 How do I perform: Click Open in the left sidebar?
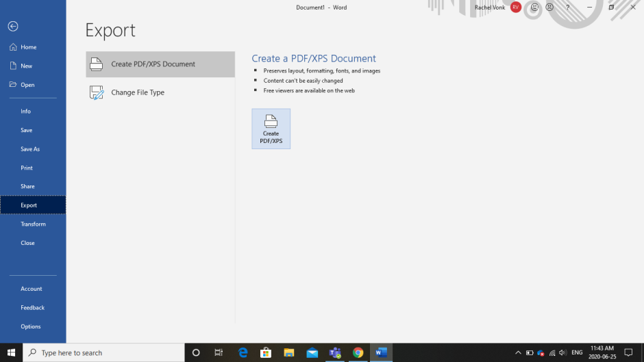tap(27, 85)
